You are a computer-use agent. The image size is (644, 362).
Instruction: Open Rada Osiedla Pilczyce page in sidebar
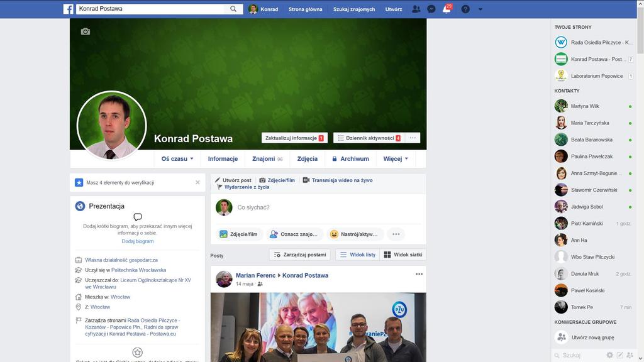pos(594,42)
